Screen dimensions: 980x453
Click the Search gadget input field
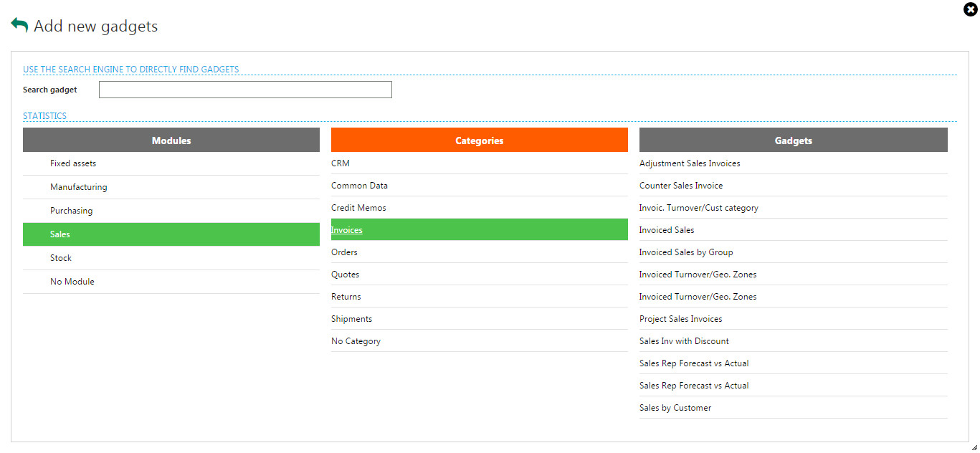[245, 90]
